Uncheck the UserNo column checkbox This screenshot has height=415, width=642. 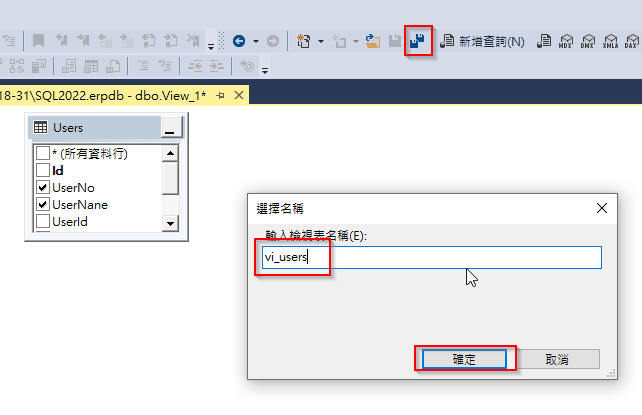[x=43, y=187]
